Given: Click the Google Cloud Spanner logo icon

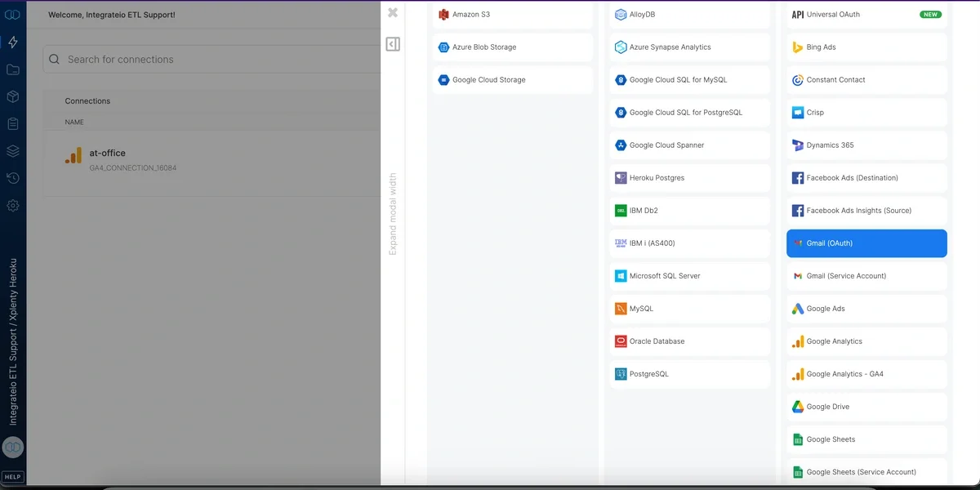Looking at the screenshot, I should point(621,145).
